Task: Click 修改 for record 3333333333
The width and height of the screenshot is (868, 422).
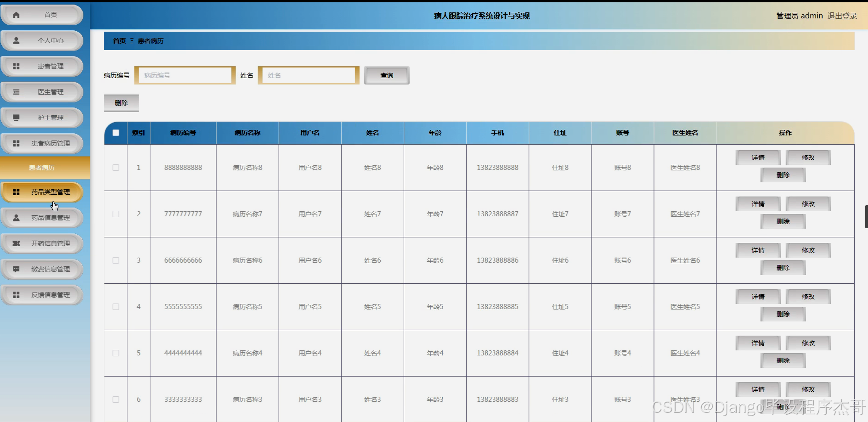Action: [x=808, y=389]
